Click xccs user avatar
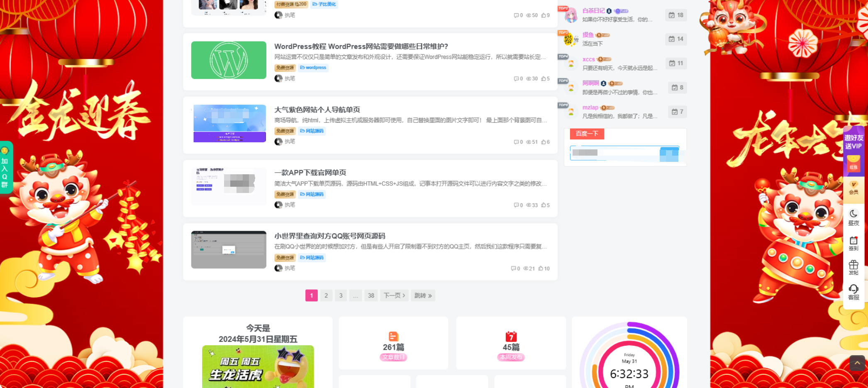The height and width of the screenshot is (388, 868). 571,63
